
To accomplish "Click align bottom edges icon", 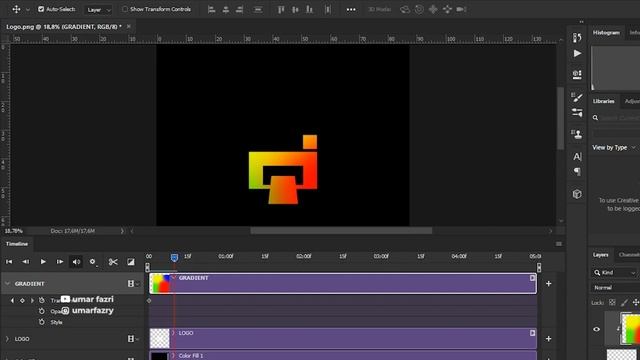I will click(x=309, y=9).
